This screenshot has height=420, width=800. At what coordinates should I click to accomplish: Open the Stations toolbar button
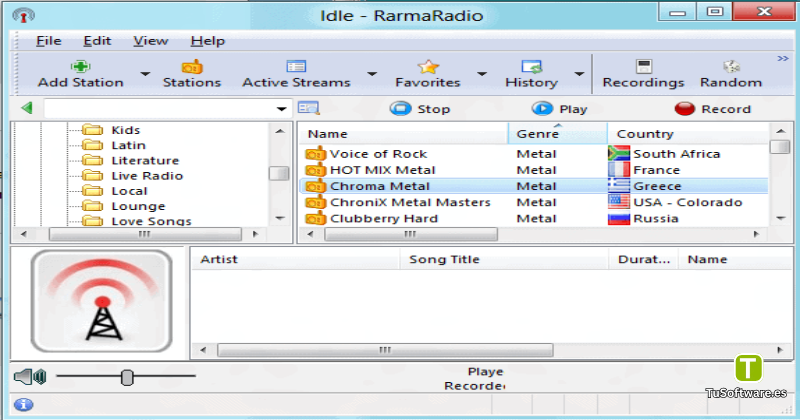click(x=192, y=75)
